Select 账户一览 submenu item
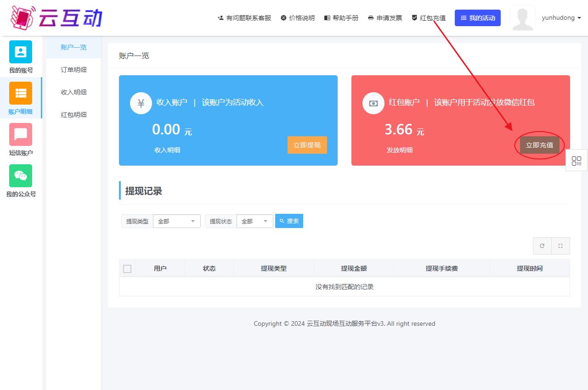588x390 pixels. pos(73,47)
